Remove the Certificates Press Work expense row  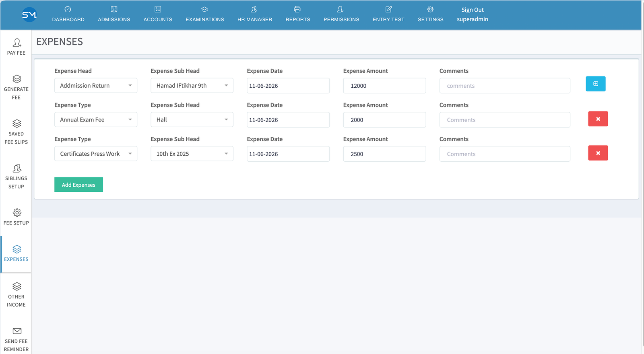[598, 153]
